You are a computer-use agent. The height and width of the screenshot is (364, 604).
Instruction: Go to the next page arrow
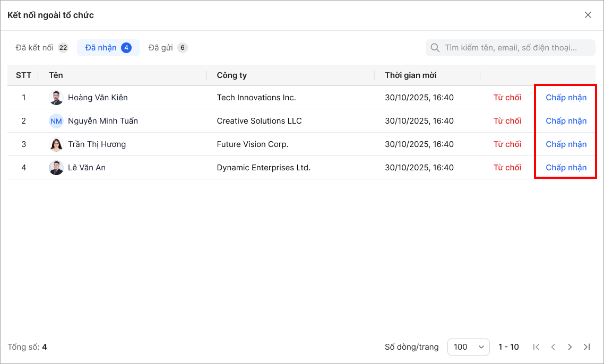pos(570,347)
